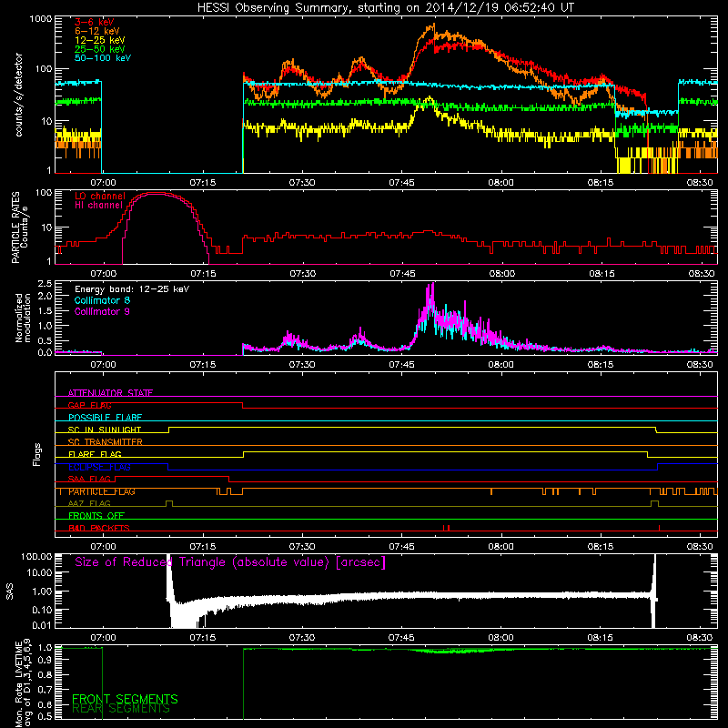
Task: Click the 'GAP FLAG' label
Action: pyautogui.click(x=89, y=405)
